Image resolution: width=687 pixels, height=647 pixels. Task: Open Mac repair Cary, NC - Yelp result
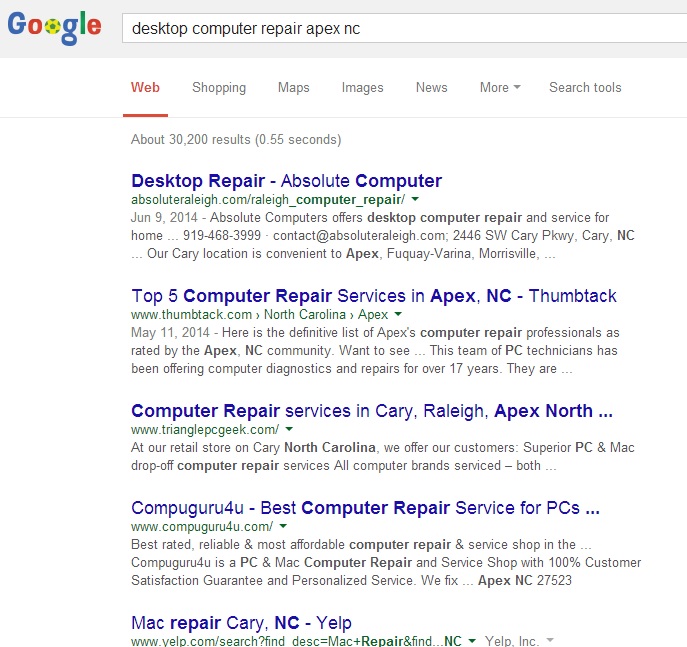click(241, 623)
